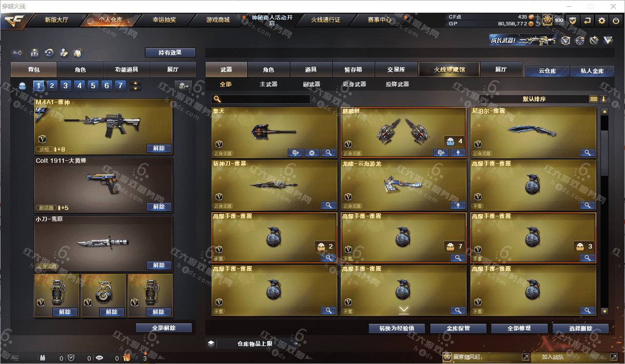Click the crosshair icon under the top bar
Screen dimensions: 625x364
tap(580, 40)
